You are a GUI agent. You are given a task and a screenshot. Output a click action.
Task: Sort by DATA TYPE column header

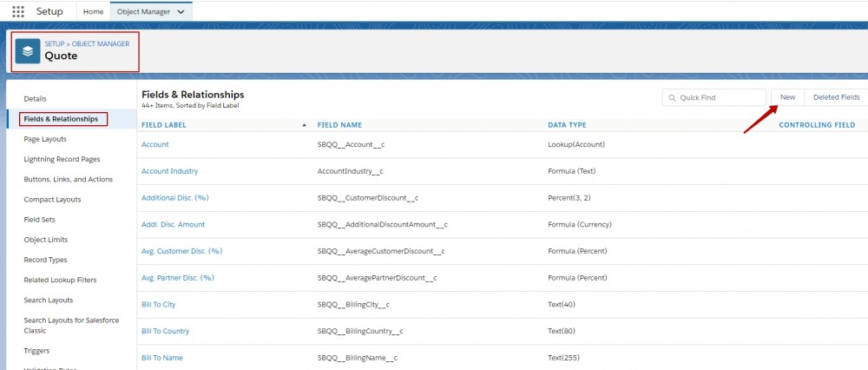click(x=567, y=125)
